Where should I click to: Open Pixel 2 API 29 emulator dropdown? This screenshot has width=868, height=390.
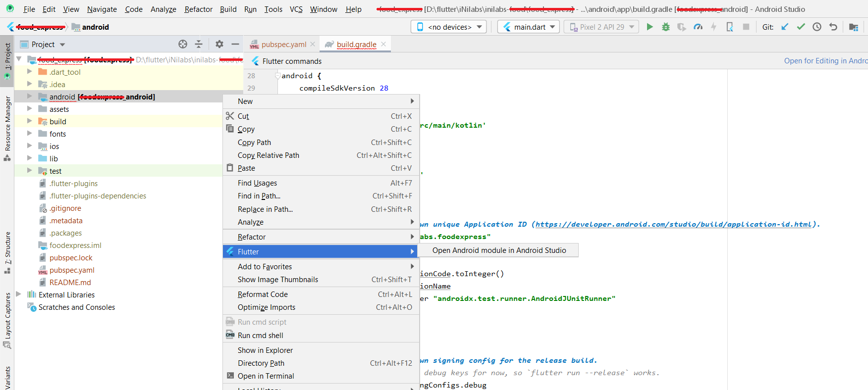601,27
